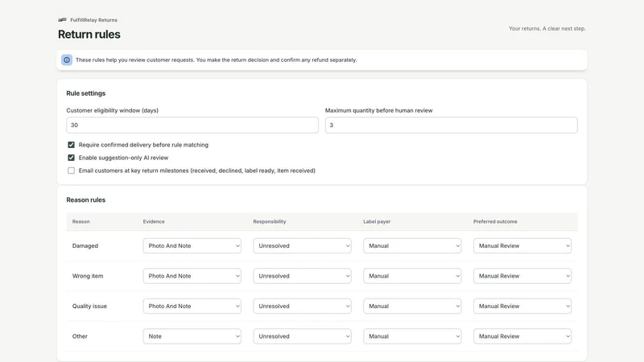Click the Responsibility column header
Viewport: 644px width, 362px height.
(270, 222)
